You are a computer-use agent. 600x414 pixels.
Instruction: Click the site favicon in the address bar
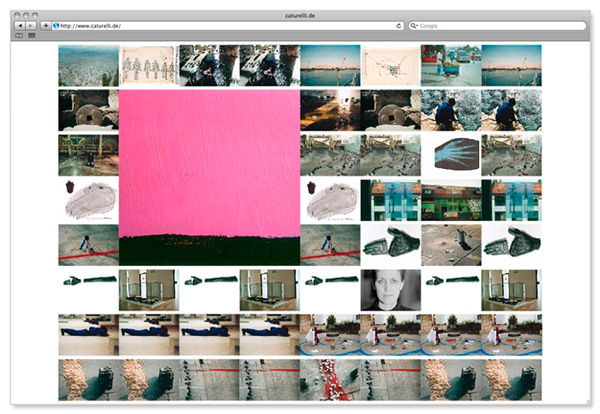56,25
